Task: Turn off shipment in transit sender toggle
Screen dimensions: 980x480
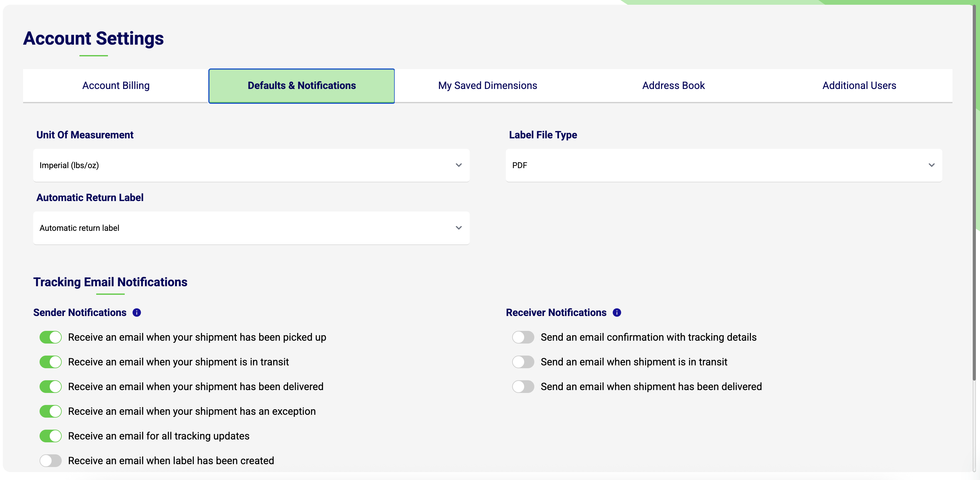Action: (51, 362)
